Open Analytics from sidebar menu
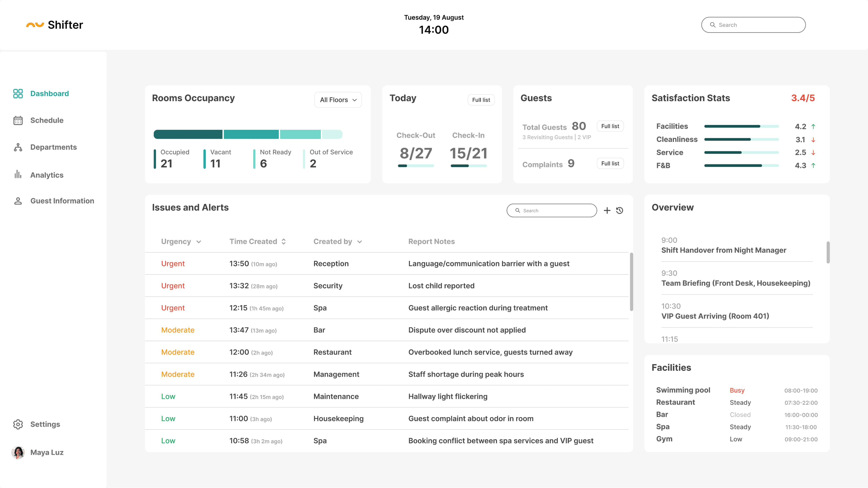 click(47, 175)
